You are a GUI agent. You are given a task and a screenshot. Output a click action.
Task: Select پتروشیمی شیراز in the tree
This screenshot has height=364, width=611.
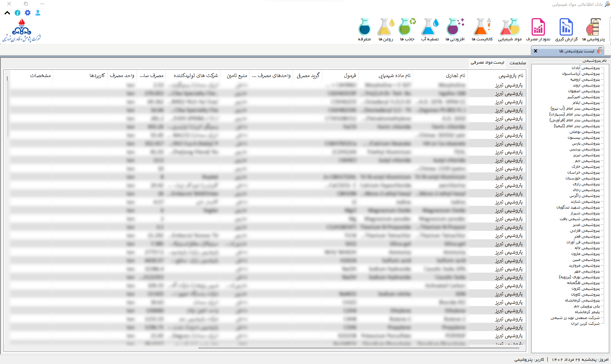tap(585, 213)
